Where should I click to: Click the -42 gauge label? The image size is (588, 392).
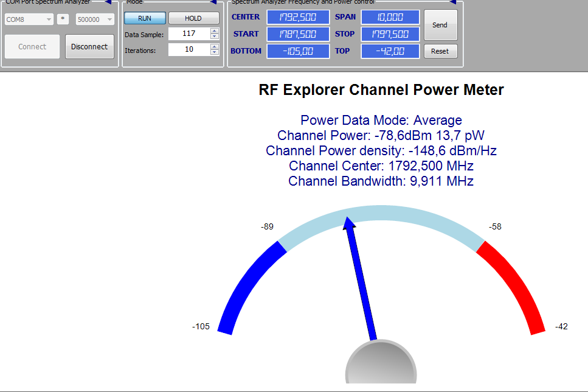point(561,327)
